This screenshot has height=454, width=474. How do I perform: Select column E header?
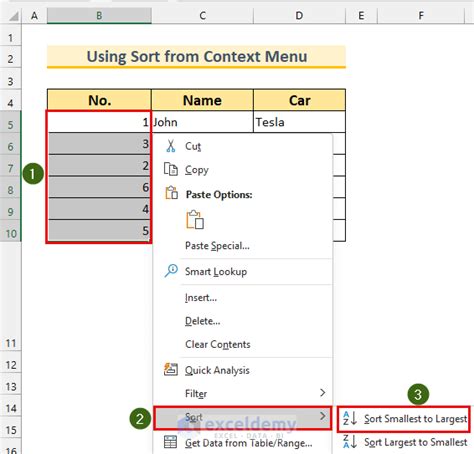pos(361,16)
